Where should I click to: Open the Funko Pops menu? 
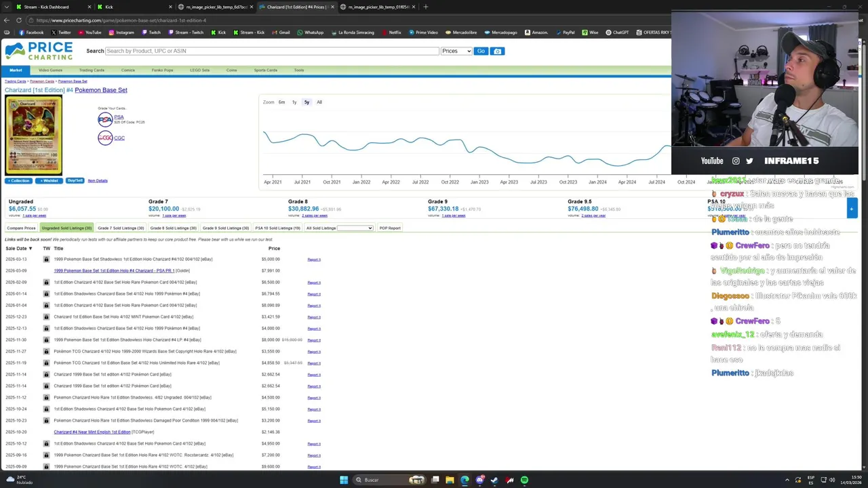click(162, 70)
